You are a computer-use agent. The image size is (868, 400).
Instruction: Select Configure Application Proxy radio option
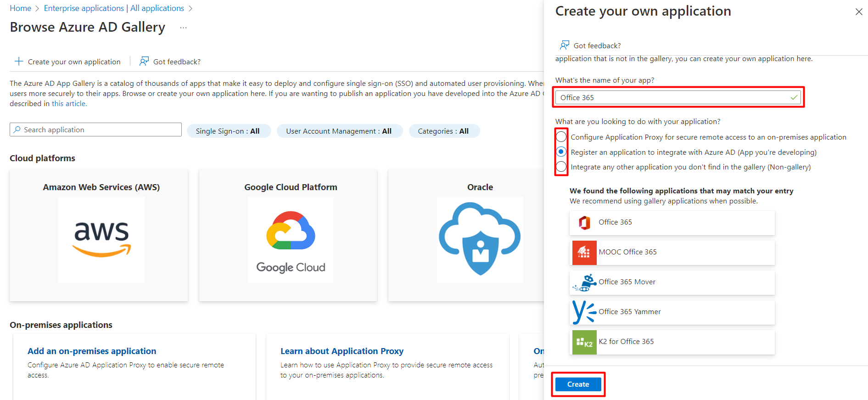coord(561,137)
